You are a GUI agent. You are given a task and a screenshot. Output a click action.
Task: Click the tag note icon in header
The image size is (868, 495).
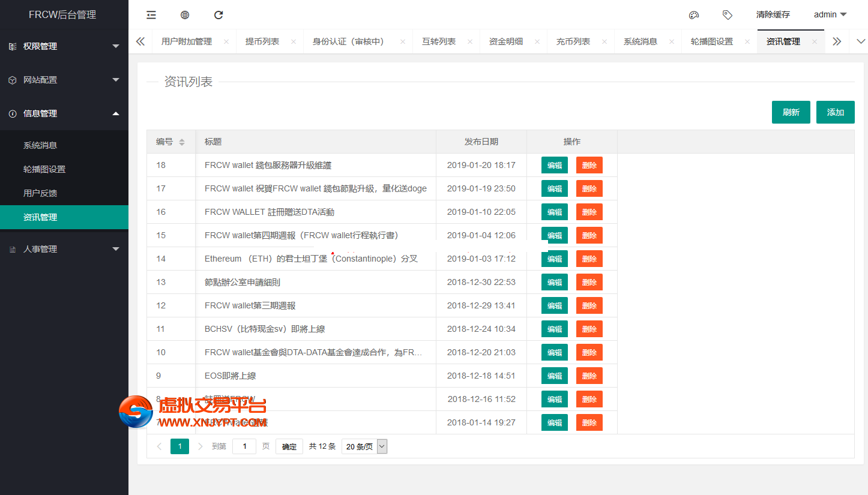coord(728,15)
